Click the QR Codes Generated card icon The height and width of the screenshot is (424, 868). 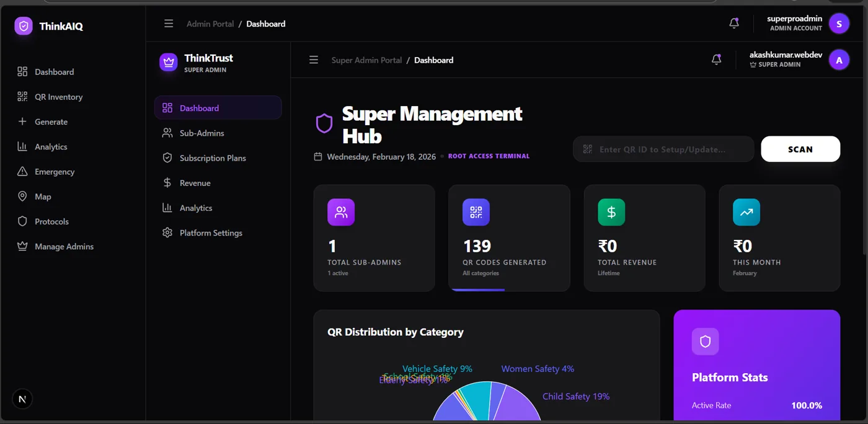click(476, 212)
